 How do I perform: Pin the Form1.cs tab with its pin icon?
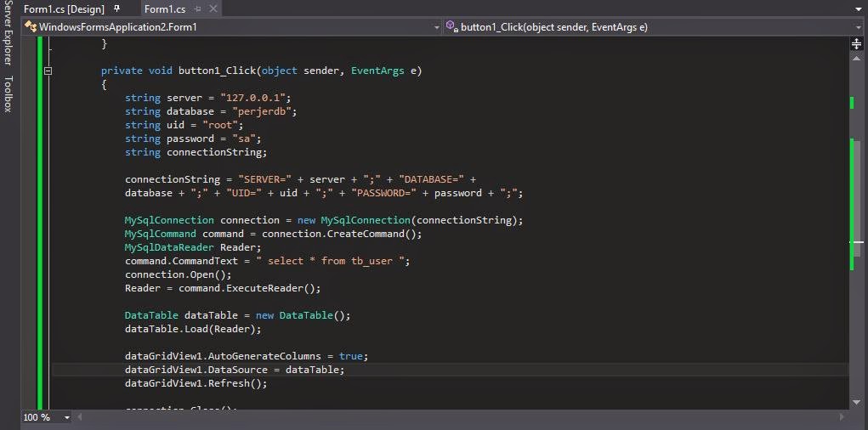[x=198, y=8]
